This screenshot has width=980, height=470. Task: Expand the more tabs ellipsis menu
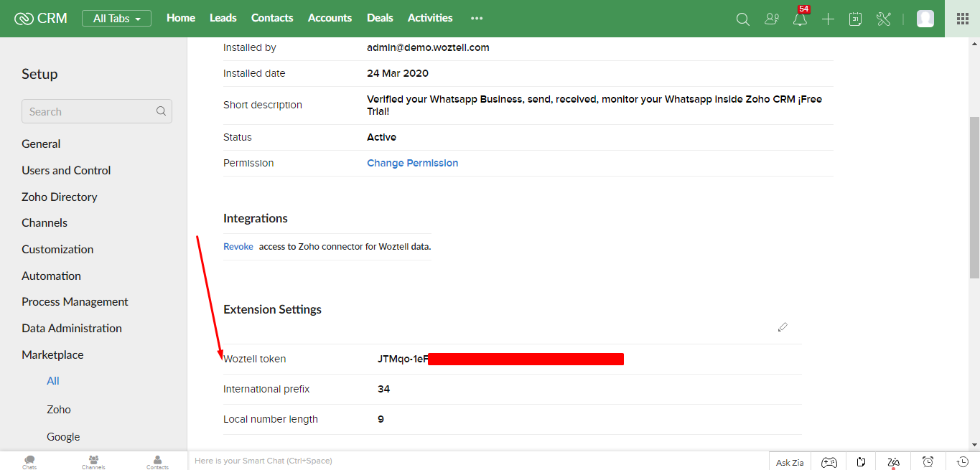pos(477,19)
